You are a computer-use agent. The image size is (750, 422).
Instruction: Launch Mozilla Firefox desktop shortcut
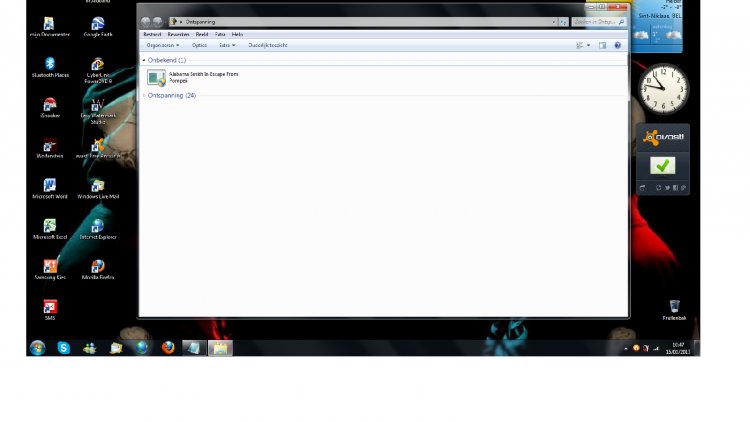point(98,269)
